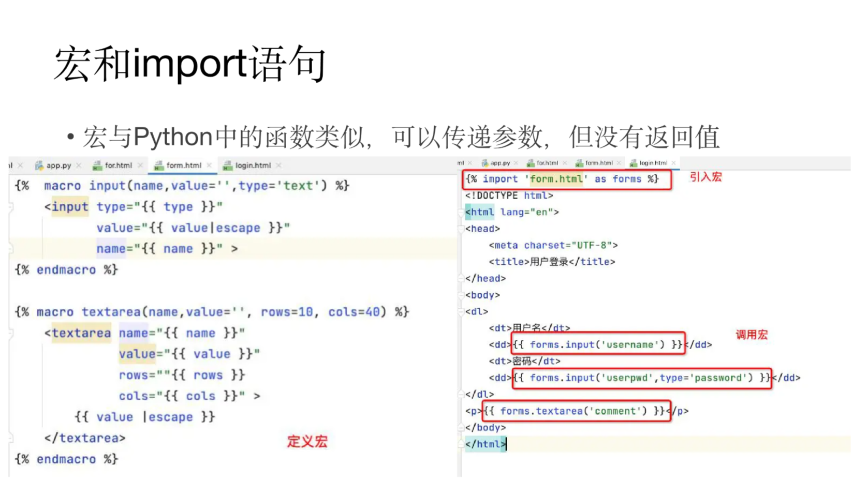
Task: Click Python file icon on right app.py tab
Action: 484,163
